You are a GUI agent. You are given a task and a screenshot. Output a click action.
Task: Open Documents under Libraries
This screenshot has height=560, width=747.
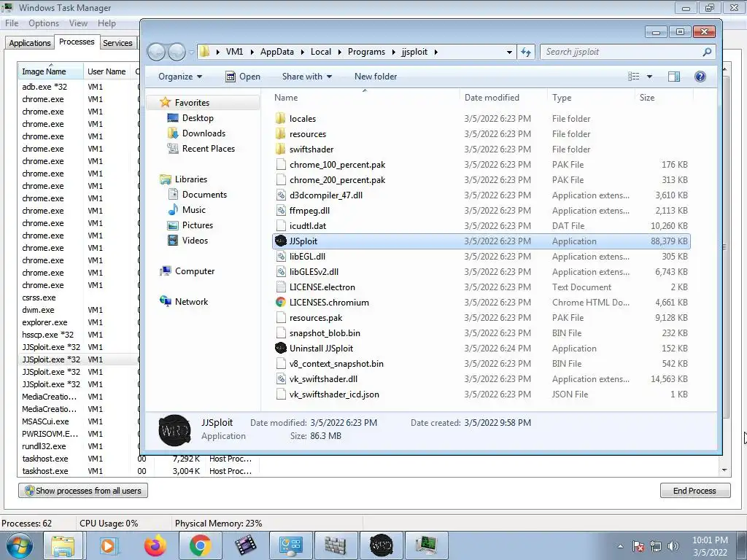[x=204, y=194]
